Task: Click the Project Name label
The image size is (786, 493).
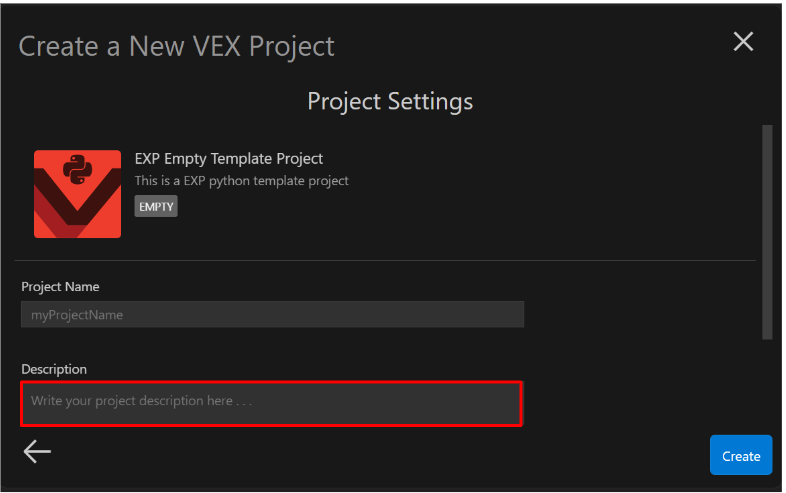Action: click(x=60, y=287)
